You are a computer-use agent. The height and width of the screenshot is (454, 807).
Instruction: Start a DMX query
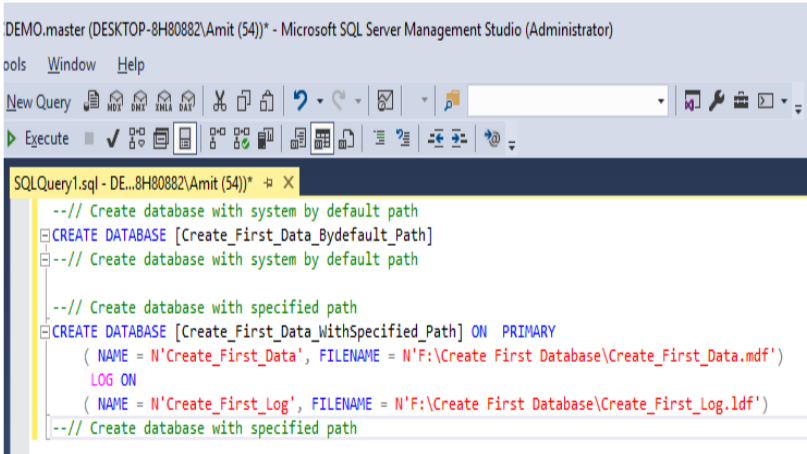pyautogui.click(x=139, y=101)
